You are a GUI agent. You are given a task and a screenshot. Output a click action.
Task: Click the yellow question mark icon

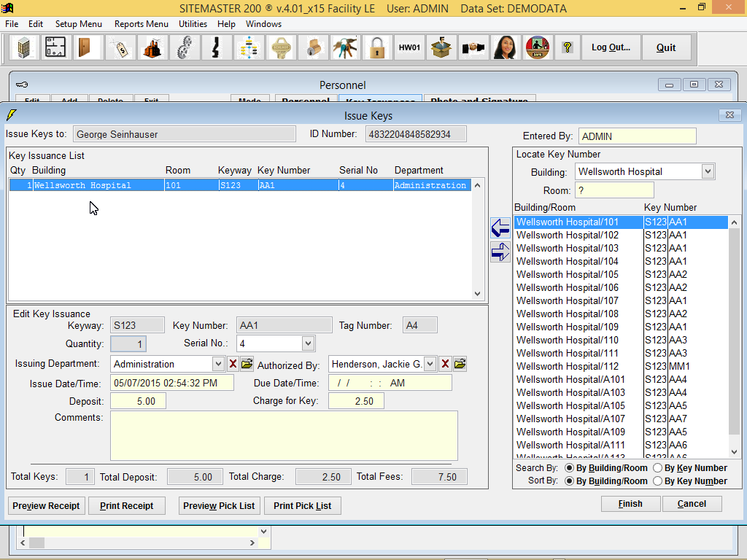[567, 47]
